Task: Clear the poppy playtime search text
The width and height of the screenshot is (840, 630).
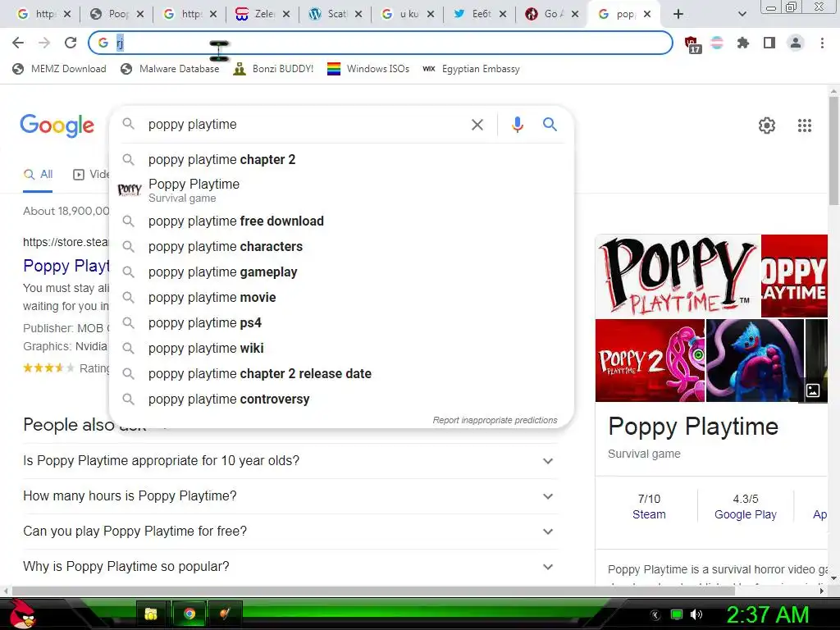Action: (x=477, y=125)
